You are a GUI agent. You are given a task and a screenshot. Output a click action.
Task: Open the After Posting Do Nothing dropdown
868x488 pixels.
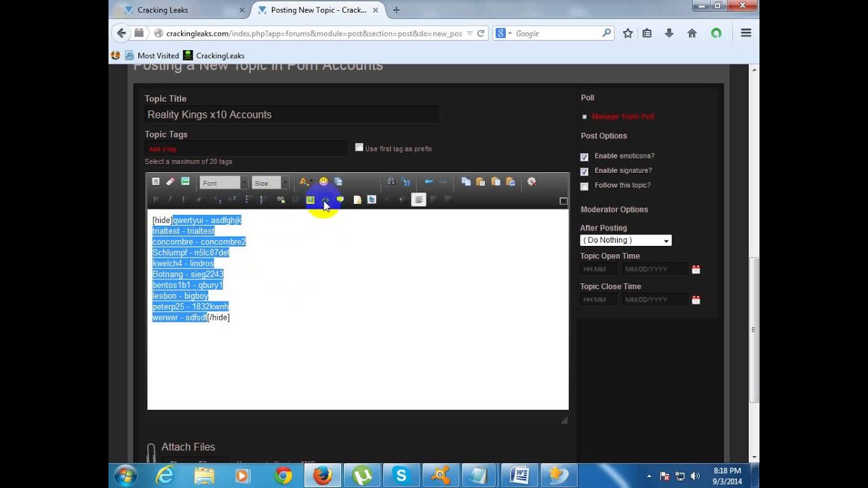click(x=626, y=240)
